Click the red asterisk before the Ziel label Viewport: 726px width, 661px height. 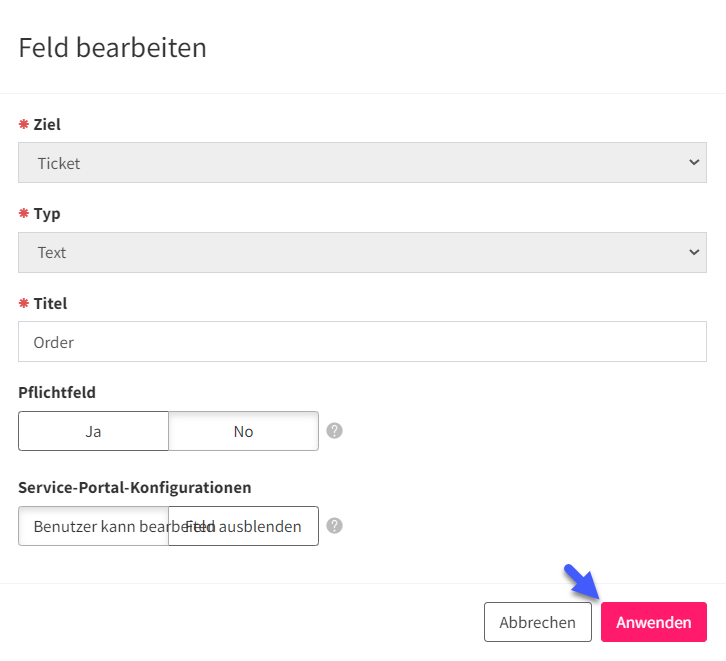tap(24, 124)
